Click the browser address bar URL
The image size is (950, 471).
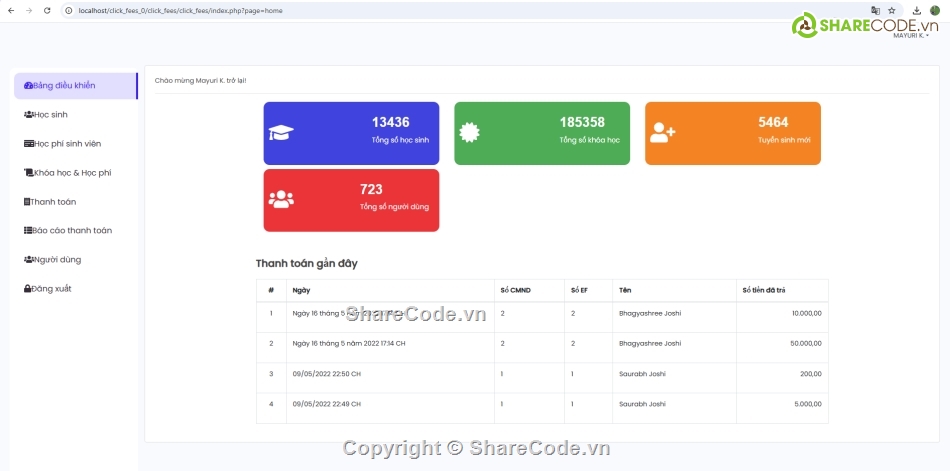180,10
